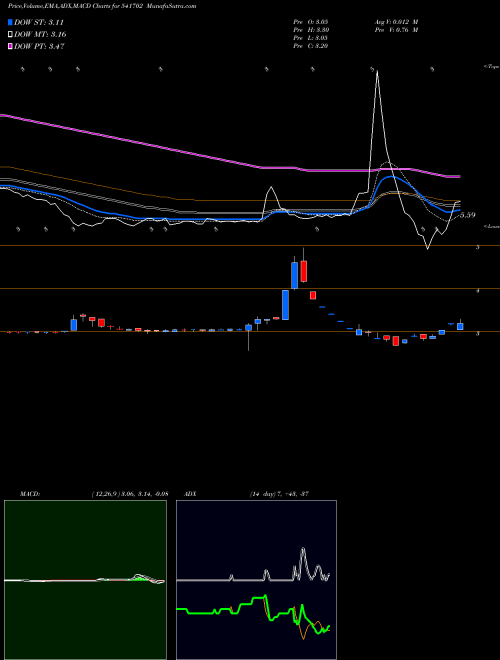Click the Pre O: 3.05 value

coord(311,22)
